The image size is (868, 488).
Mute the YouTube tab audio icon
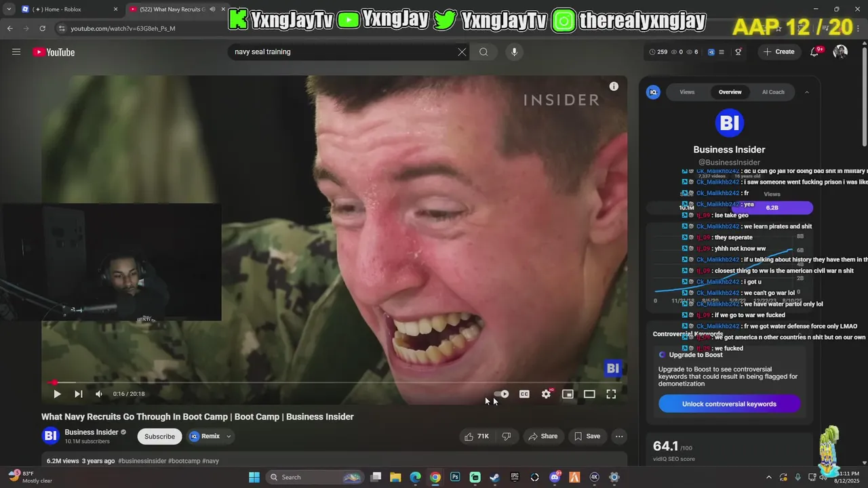coord(212,9)
